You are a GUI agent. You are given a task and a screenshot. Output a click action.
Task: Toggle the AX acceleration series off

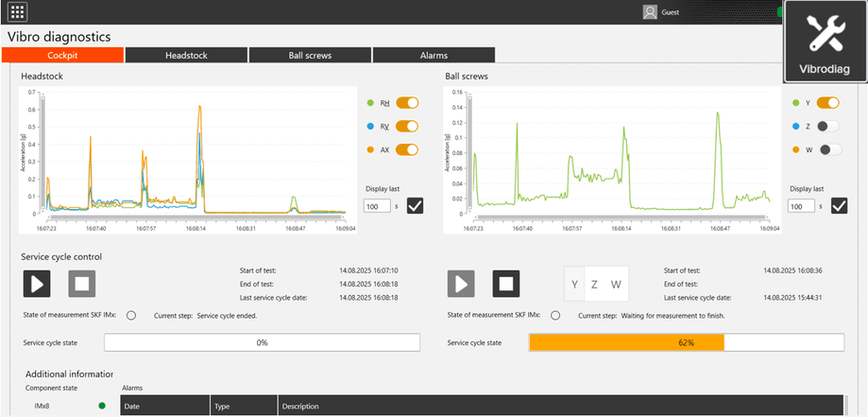pos(407,149)
